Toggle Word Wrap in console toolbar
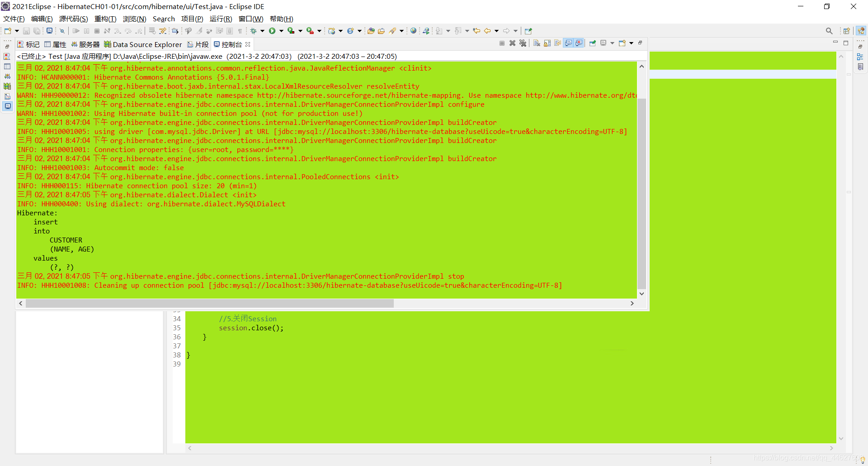Screen dimensions: 868x466 coord(557,43)
